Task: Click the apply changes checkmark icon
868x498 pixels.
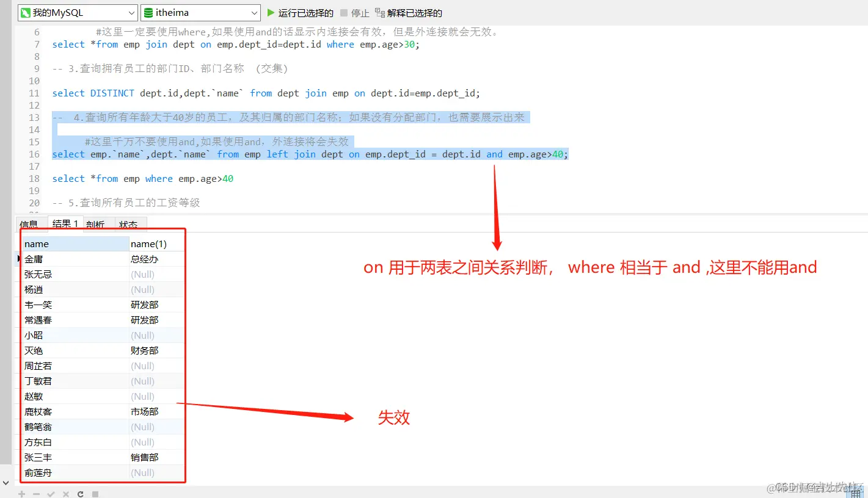Action: click(51, 493)
